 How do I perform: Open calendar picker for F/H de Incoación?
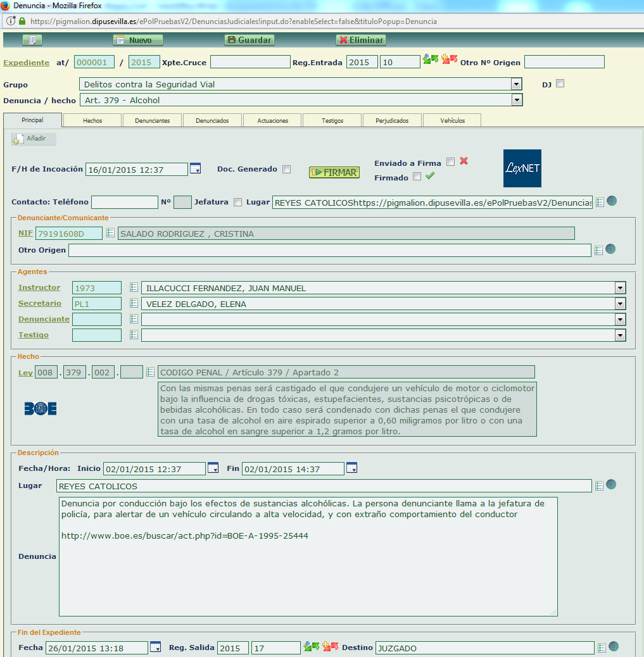tap(196, 169)
